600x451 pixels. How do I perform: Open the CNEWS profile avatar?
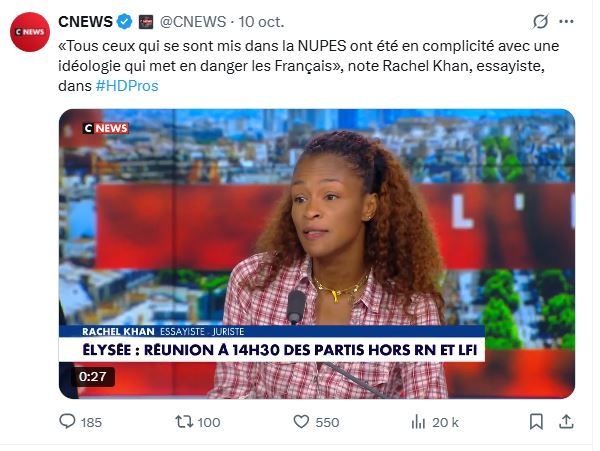click(x=30, y=32)
